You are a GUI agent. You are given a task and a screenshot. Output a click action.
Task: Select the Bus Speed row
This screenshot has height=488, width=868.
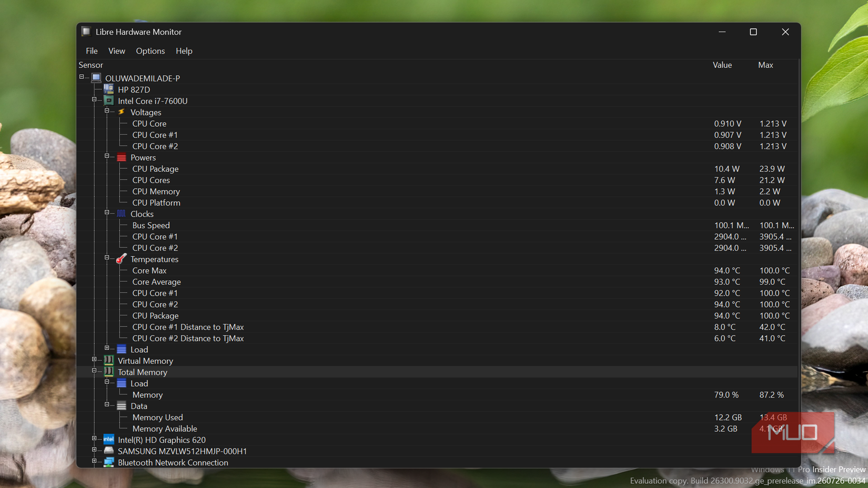tap(438, 225)
